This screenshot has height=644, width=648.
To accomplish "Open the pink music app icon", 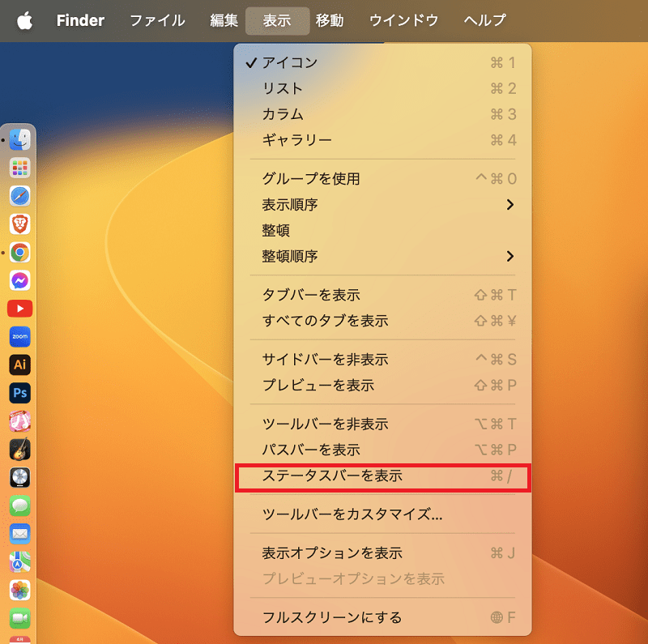I will click(x=19, y=420).
